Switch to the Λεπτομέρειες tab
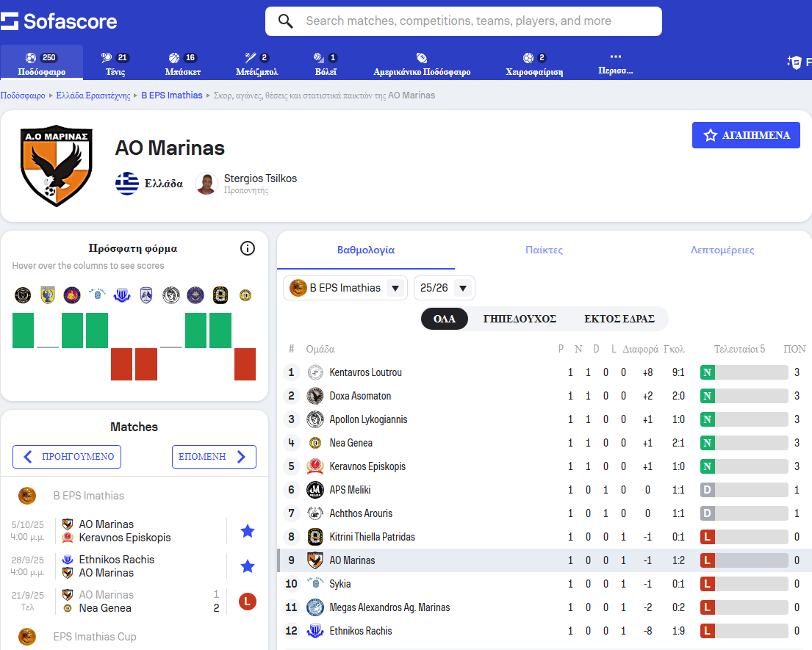The width and height of the screenshot is (812, 650). click(x=722, y=250)
